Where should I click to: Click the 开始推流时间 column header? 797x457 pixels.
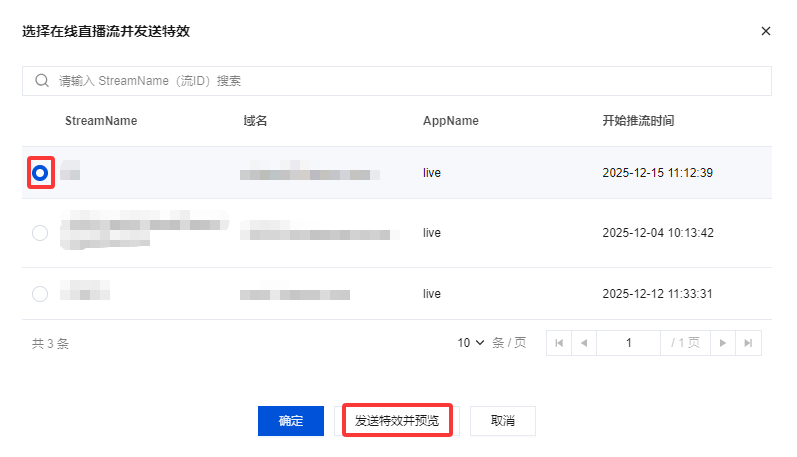tap(638, 121)
